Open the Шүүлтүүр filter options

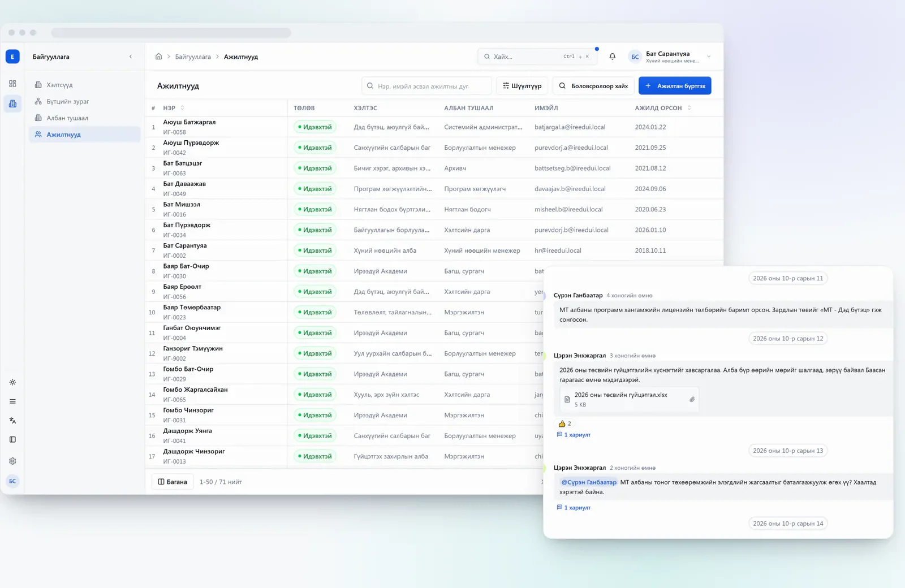(x=522, y=86)
